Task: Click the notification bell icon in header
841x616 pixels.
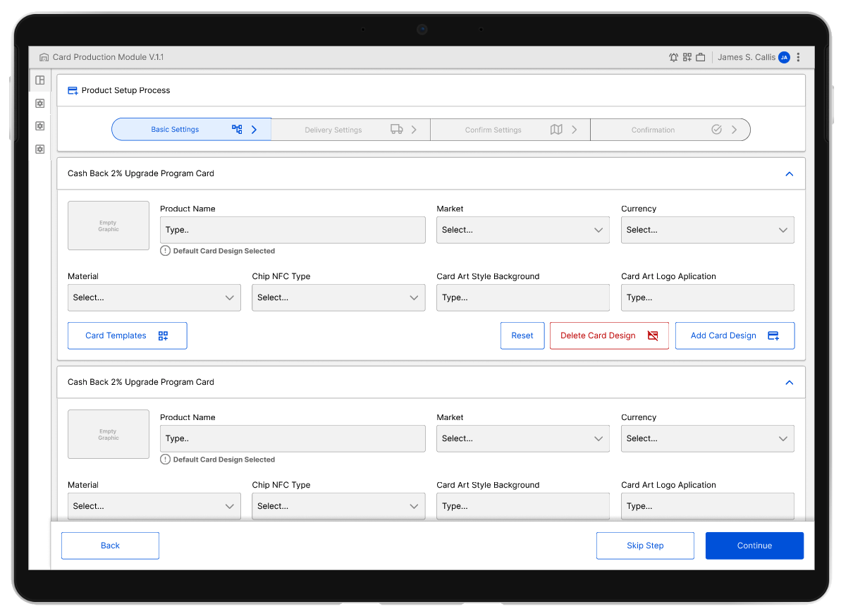Action: point(673,58)
